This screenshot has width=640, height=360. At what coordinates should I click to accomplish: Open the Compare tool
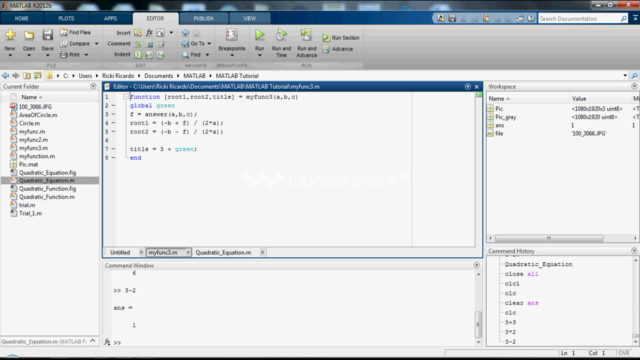tap(76, 43)
